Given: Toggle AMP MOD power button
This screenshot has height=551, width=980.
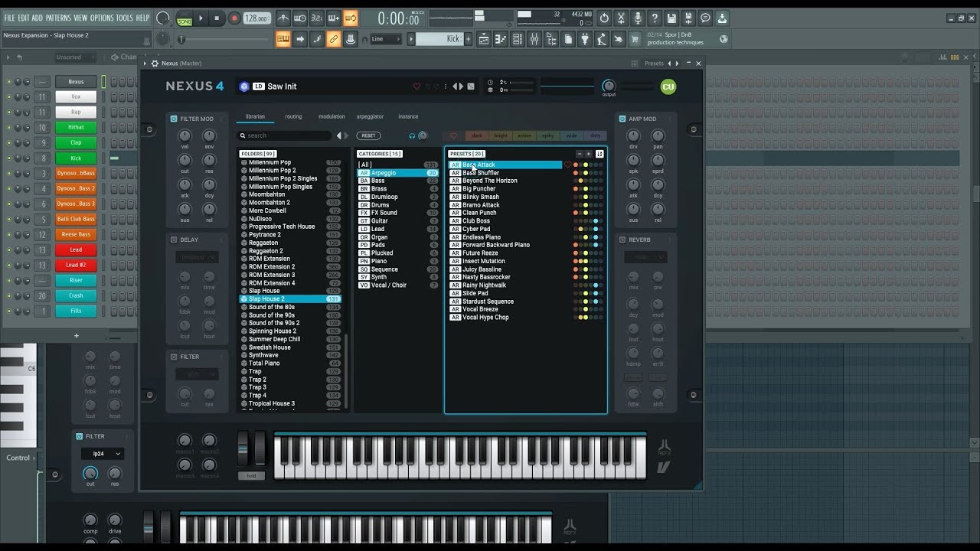Looking at the screenshot, I should pos(622,119).
